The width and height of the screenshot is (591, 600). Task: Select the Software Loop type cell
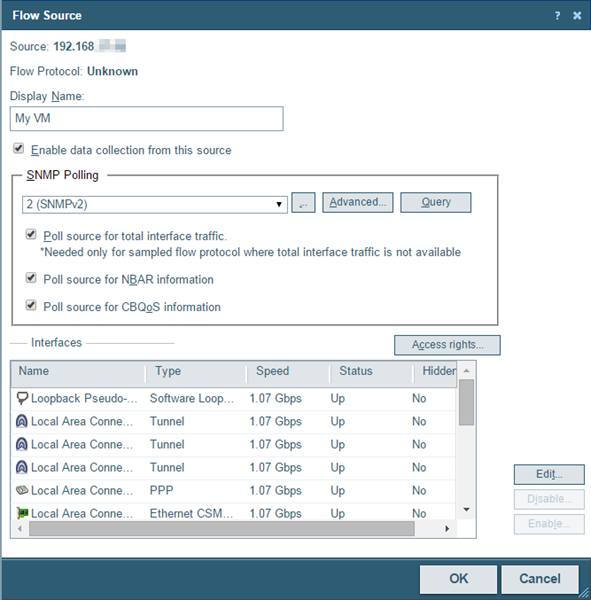click(x=191, y=399)
